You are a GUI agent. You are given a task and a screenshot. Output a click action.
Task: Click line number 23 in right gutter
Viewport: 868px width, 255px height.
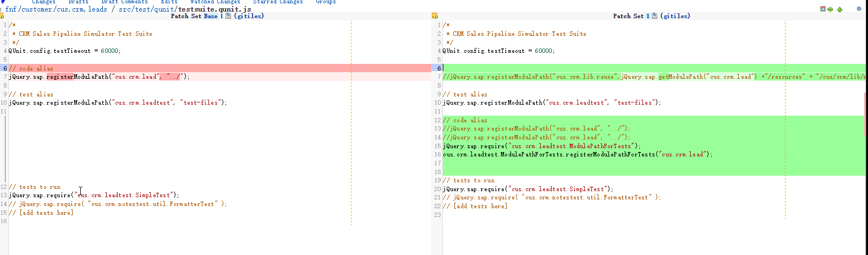[x=438, y=215]
